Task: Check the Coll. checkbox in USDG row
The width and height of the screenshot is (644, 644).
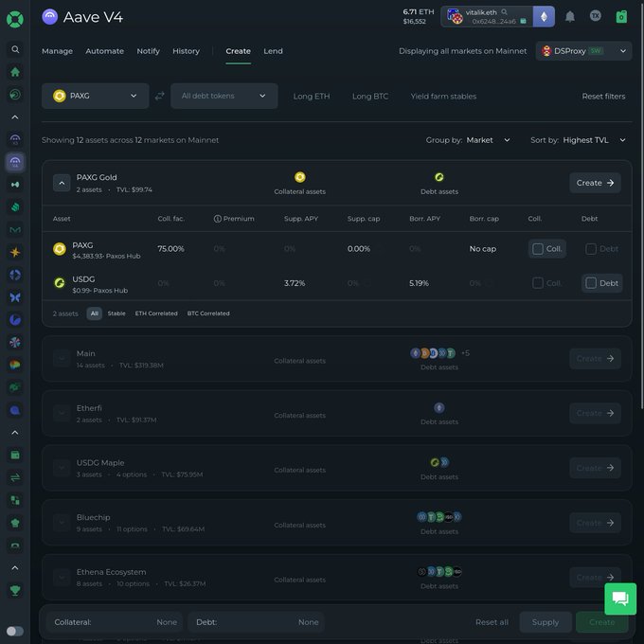Action: tap(538, 283)
